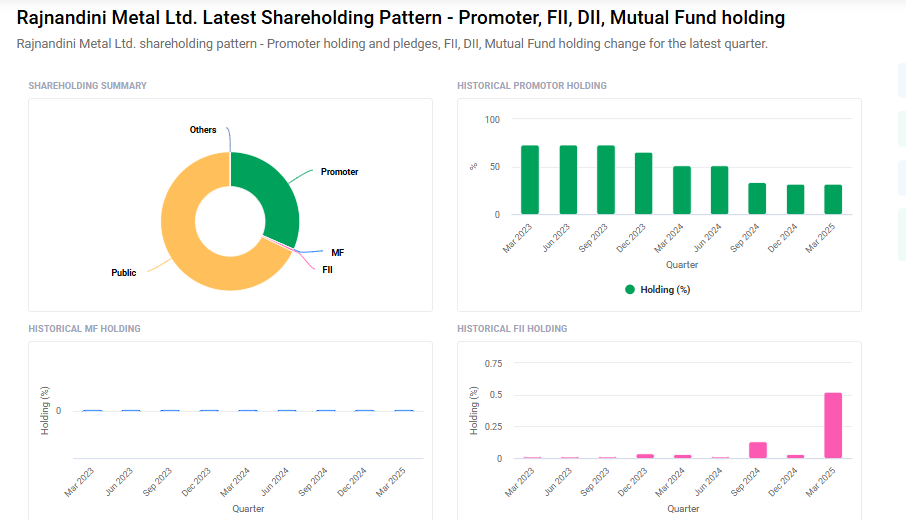Select the Promoter label on donut chart
The width and height of the screenshot is (906, 520).
[339, 172]
